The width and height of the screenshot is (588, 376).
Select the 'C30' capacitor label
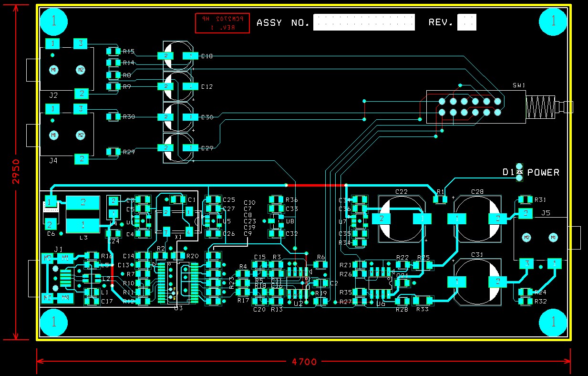coord(207,117)
